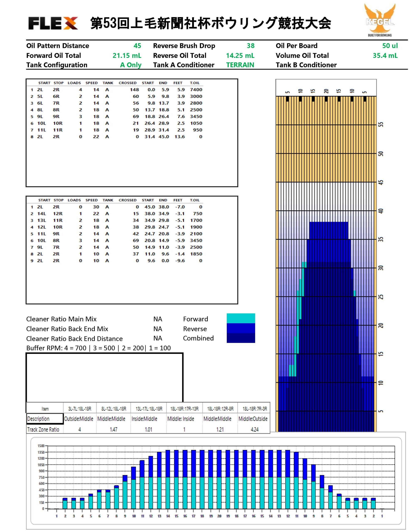Click the Oil Pattern Distance value 45
411x532 pixels.
[x=137, y=46]
